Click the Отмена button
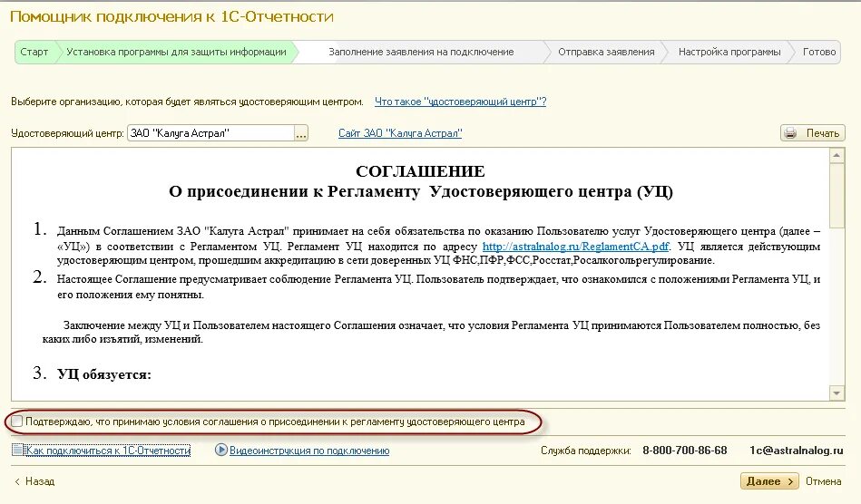The image size is (861, 504). tap(823, 481)
